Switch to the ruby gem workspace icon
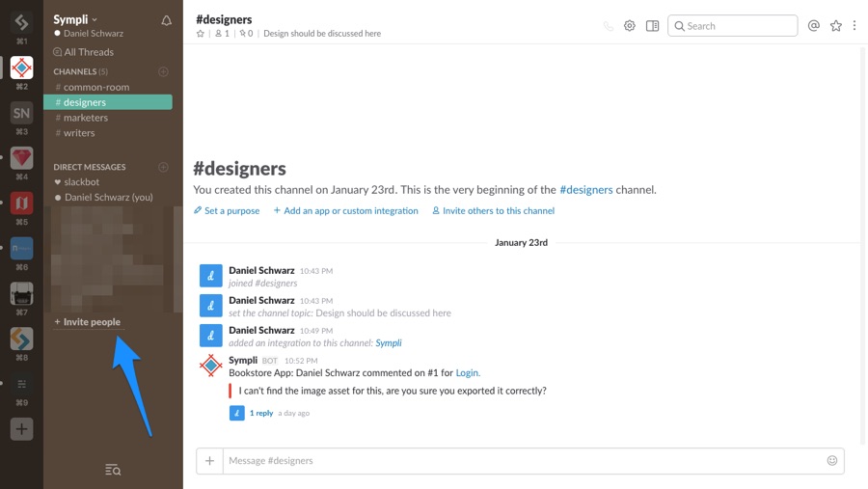Viewport: 868px width, 489px height. point(21,158)
